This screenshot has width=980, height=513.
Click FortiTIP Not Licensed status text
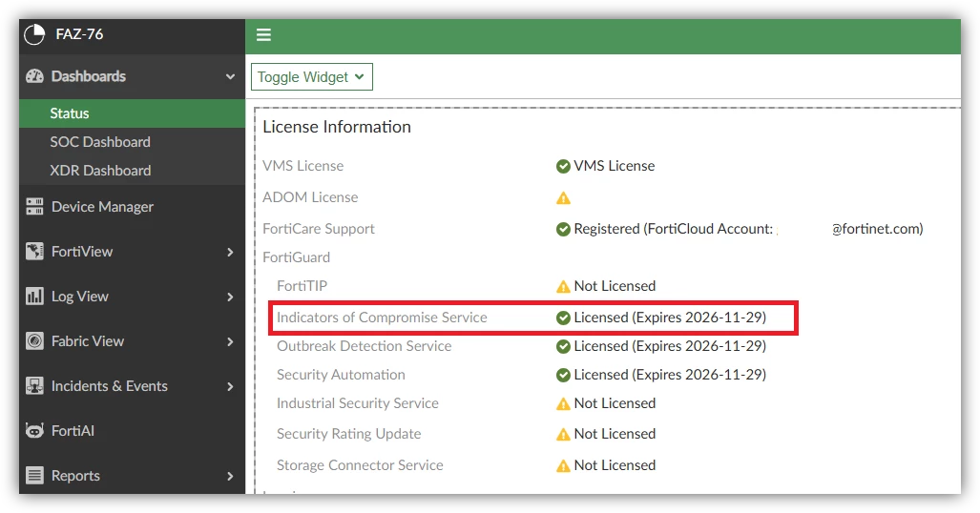pos(615,286)
